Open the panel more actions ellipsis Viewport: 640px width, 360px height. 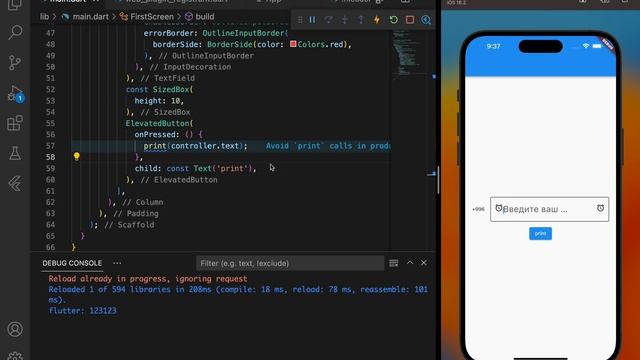117,263
